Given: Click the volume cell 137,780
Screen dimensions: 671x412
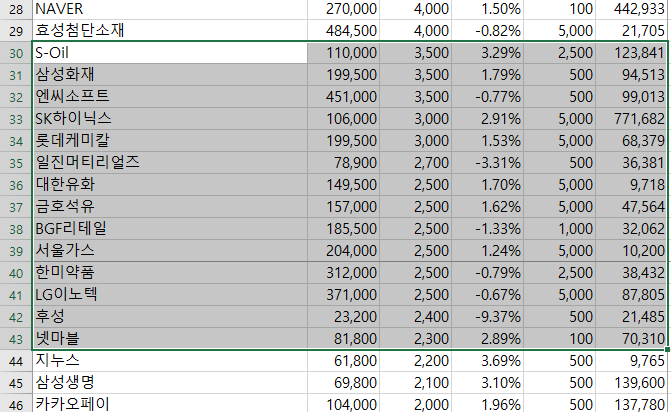Looking at the screenshot, I should (x=632, y=405).
